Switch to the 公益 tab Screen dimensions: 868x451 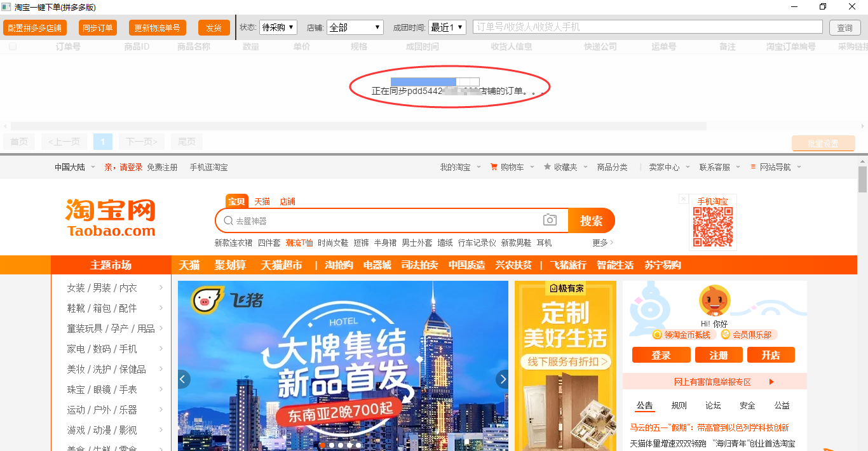pos(782,405)
